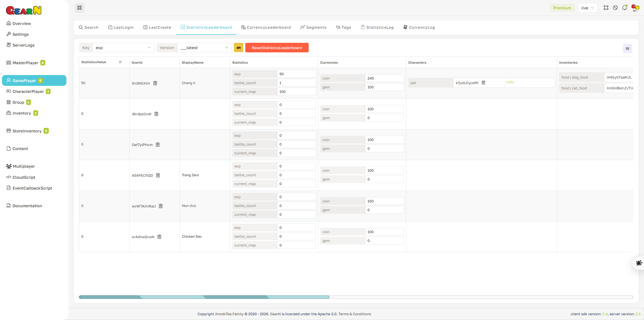Open notifications via the bell icon
Image resolution: width=644 pixels, height=320 pixels.
coord(624,8)
